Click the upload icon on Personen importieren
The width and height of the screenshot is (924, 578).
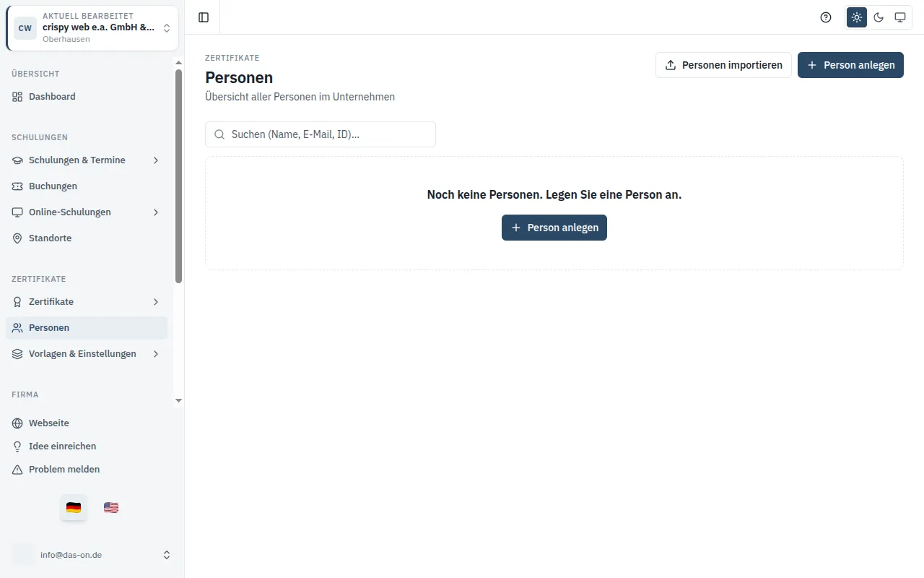[x=671, y=65]
